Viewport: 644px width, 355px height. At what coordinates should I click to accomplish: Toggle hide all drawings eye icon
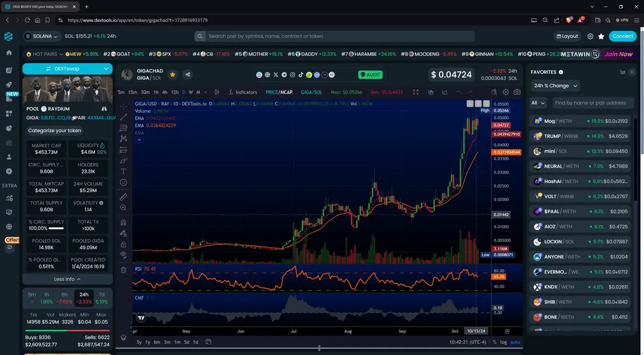coord(123,255)
